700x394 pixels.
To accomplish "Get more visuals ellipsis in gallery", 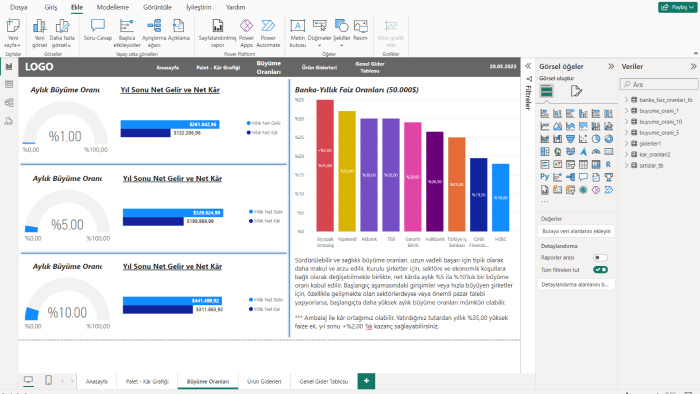I will tap(545, 201).
